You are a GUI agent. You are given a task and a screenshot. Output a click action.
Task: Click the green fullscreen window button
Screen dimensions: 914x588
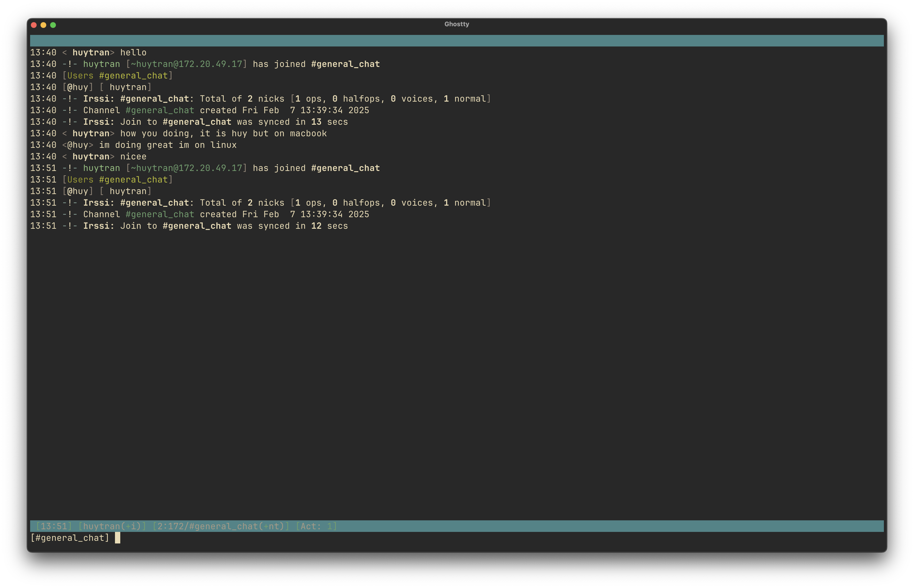tap(53, 25)
